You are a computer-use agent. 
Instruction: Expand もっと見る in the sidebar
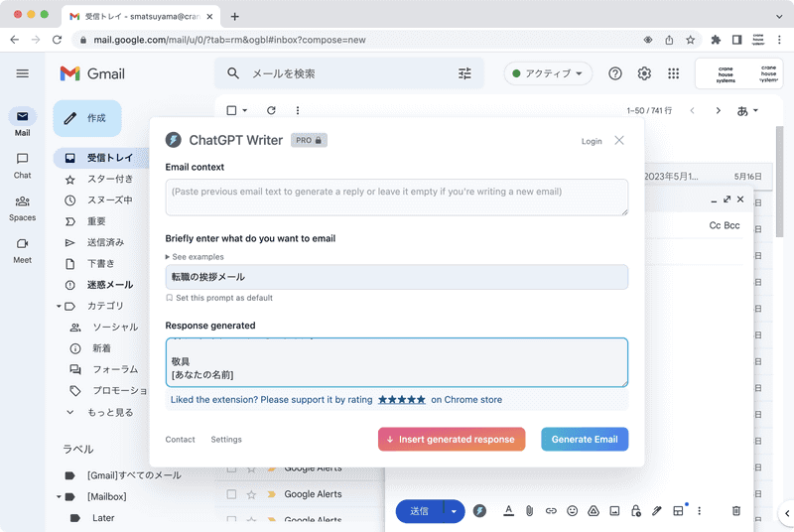(100, 412)
